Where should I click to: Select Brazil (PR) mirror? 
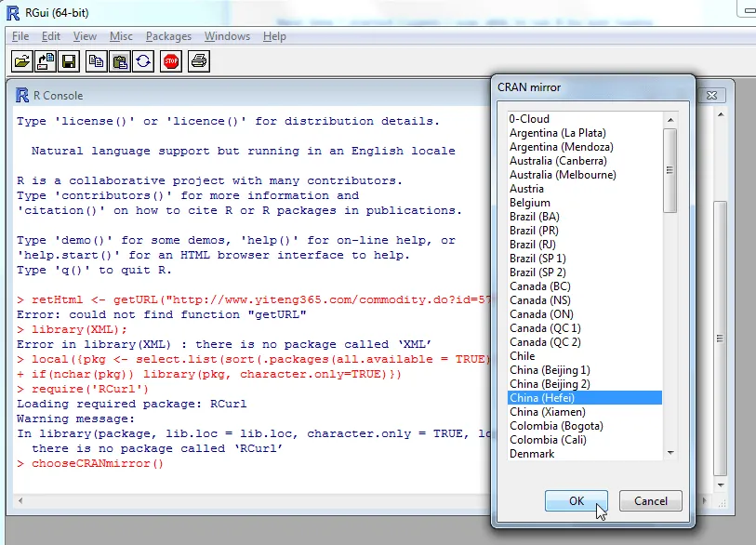585,231
